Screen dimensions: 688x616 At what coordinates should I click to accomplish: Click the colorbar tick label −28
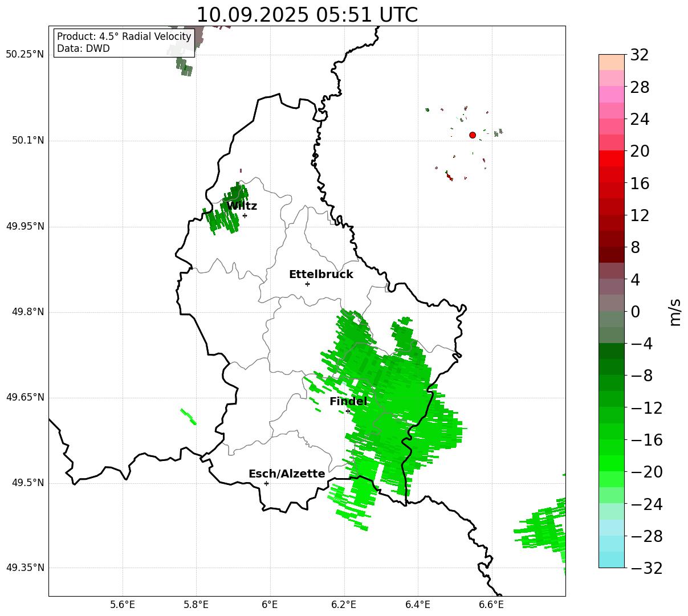click(646, 536)
